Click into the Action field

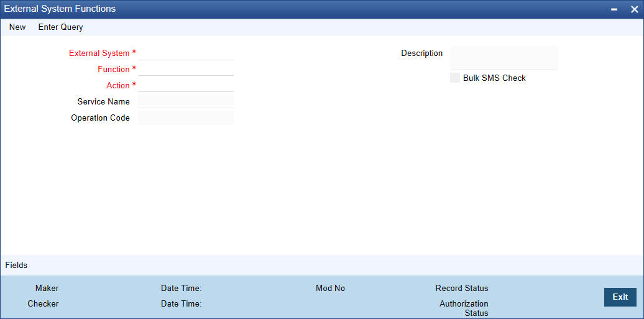(186, 85)
